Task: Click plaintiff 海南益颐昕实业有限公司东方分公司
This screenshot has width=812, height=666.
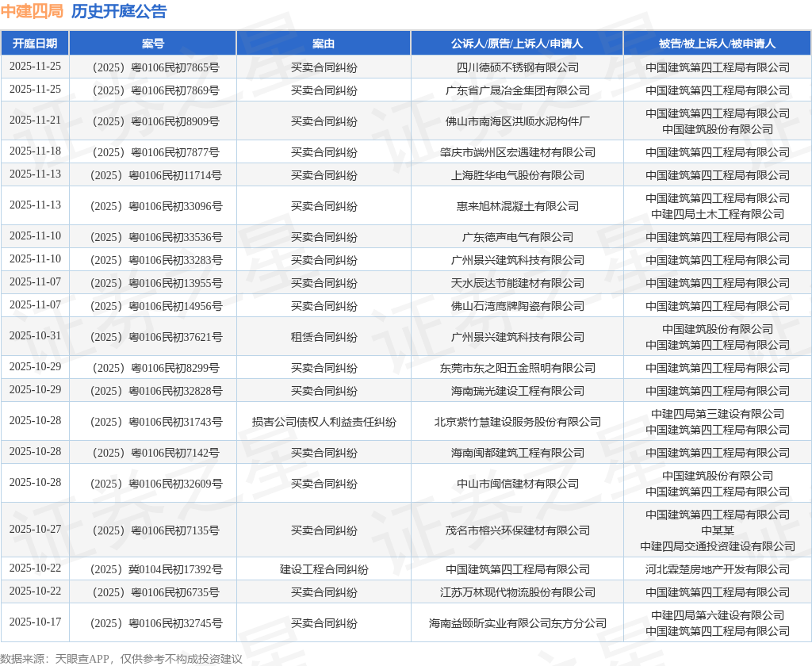Action: pyautogui.click(x=517, y=623)
